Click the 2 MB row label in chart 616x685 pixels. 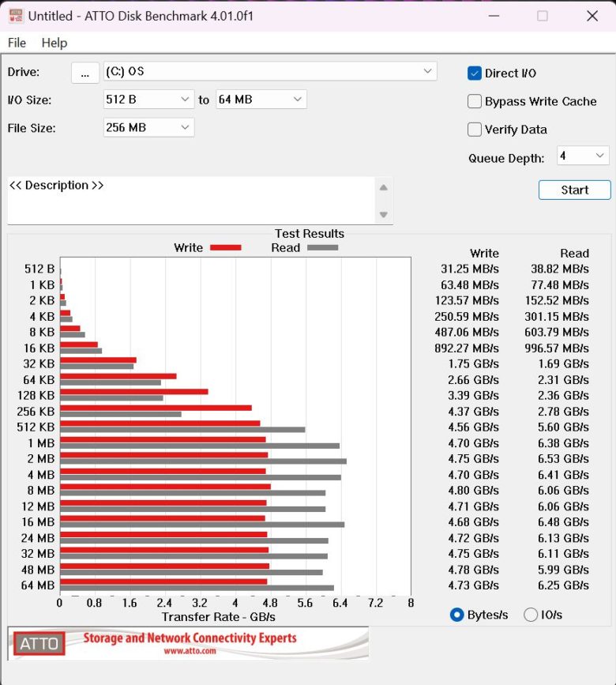41,459
